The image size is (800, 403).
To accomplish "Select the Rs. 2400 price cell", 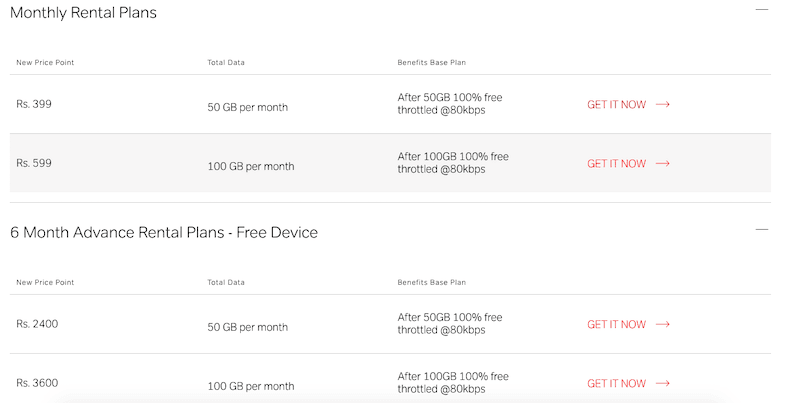I will click(x=37, y=324).
